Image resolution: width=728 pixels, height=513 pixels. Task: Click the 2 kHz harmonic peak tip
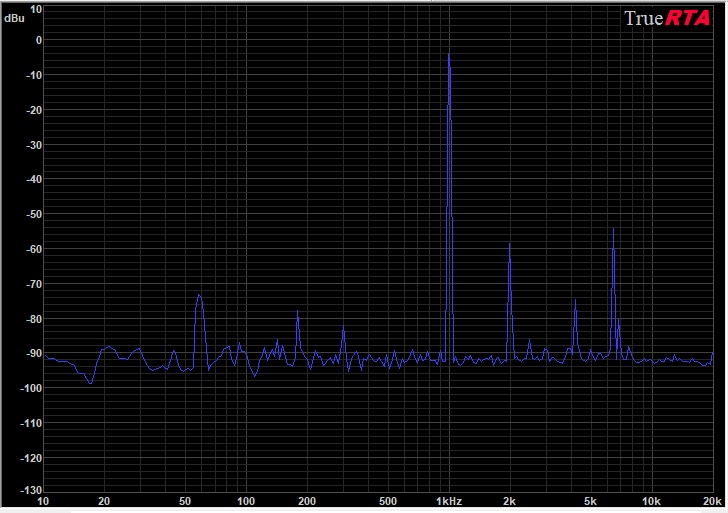[x=510, y=244]
